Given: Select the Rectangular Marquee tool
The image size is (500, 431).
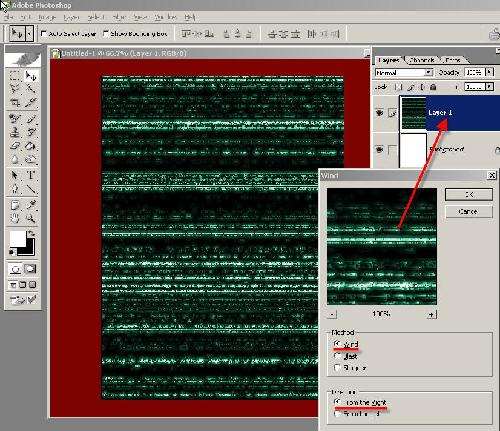Looking at the screenshot, I should [14, 76].
